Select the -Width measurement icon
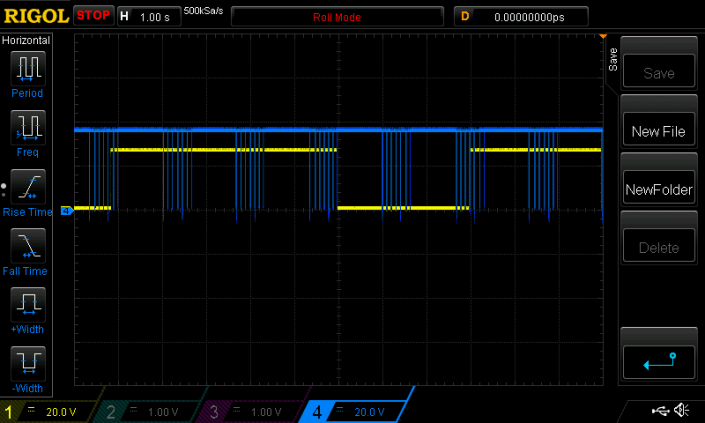 [28, 363]
